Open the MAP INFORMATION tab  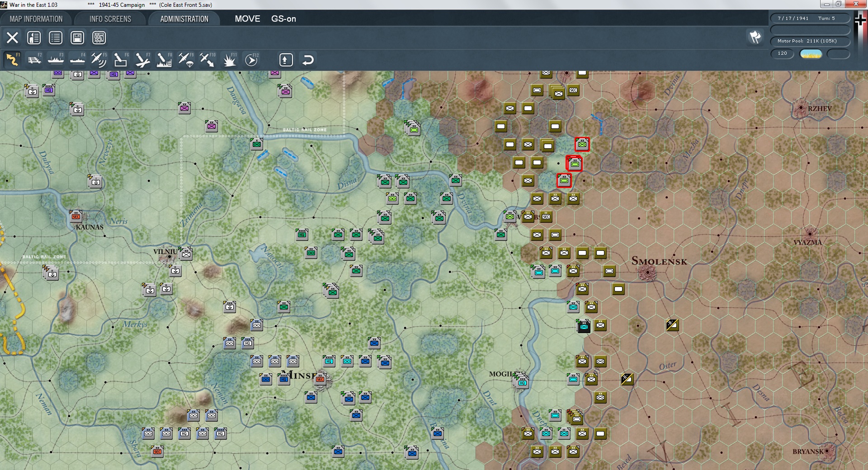click(x=36, y=19)
